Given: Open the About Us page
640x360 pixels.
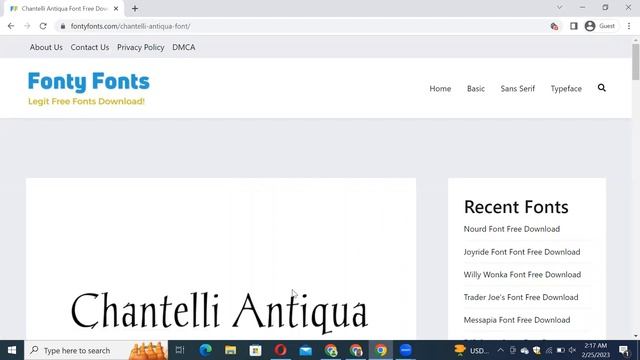Looking at the screenshot, I should (x=46, y=47).
